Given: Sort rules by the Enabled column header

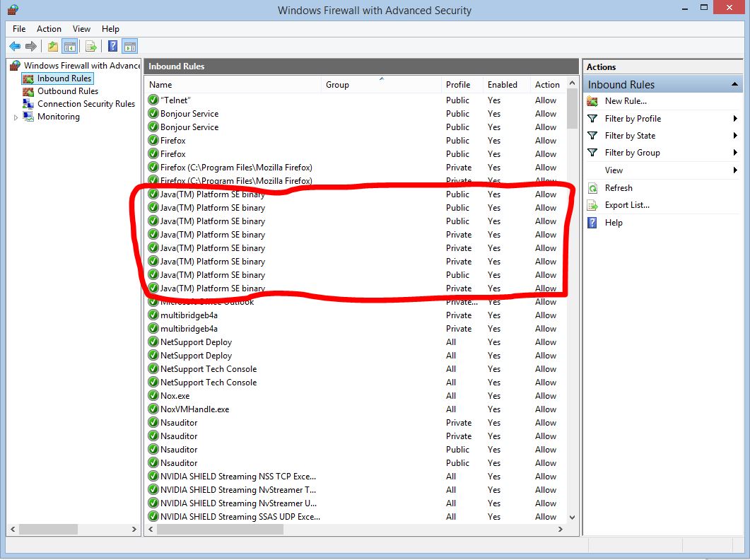Looking at the screenshot, I should tap(502, 85).
